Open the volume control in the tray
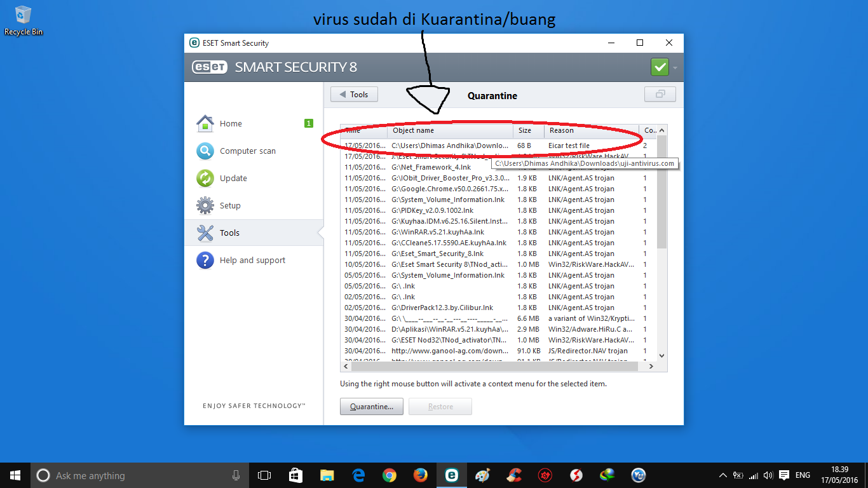This screenshot has height=488, width=868. coord(768,475)
